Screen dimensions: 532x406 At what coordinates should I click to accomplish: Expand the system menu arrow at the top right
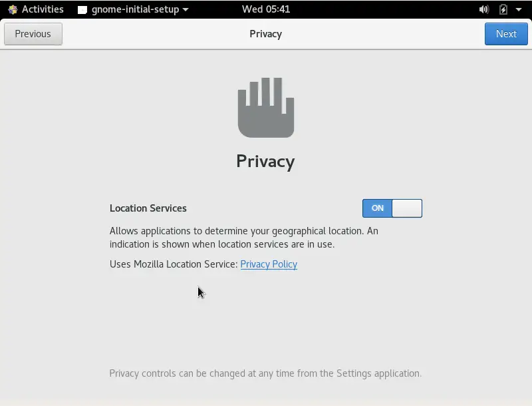pyautogui.click(x=519, y=9)
